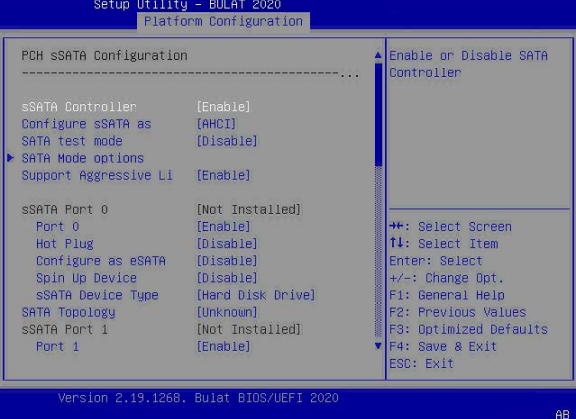Click the Enable or Disable SATA help text
The height and width of the screenshot is (419, 576).
tap(468, 64)
